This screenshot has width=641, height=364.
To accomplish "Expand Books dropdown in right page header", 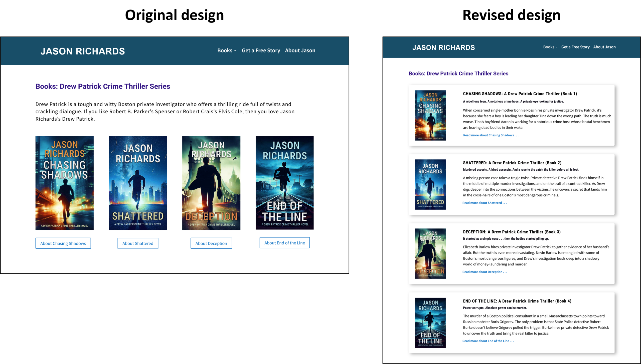I will click(x=550, y=47).
